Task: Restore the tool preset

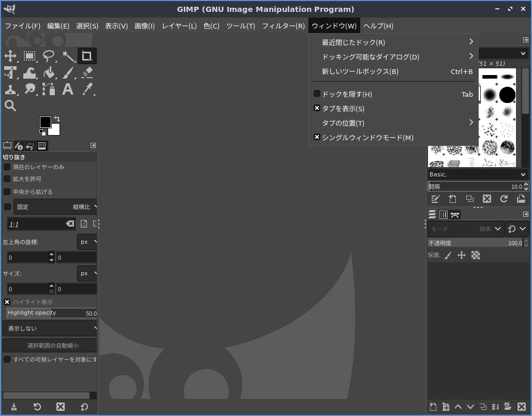Action: (x=37, y=407)
